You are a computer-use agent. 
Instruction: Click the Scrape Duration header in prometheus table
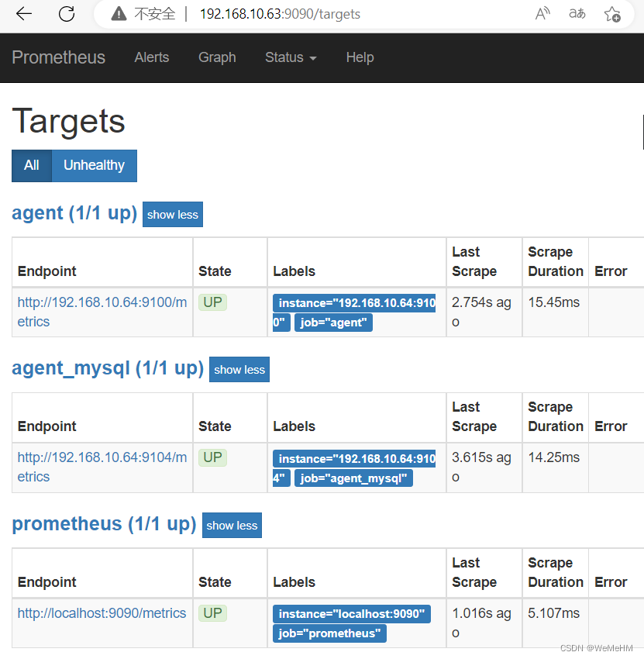pyautogui.click(x=556, y=572)
